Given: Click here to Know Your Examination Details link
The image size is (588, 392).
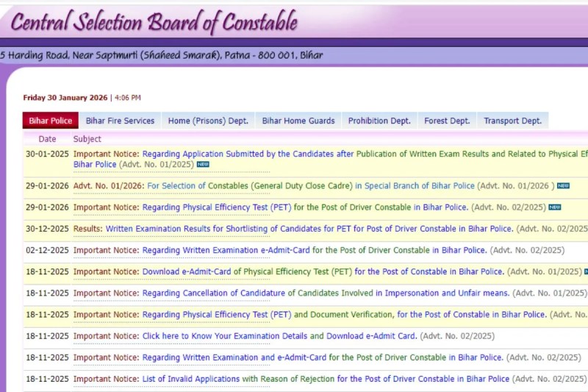Looking at the screenshot, I should tap(280, 335).
